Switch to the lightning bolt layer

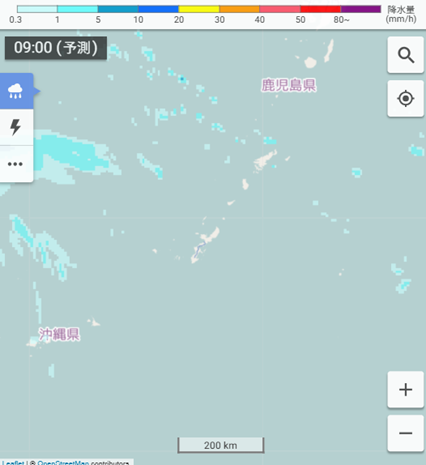[x=16, y=127]
